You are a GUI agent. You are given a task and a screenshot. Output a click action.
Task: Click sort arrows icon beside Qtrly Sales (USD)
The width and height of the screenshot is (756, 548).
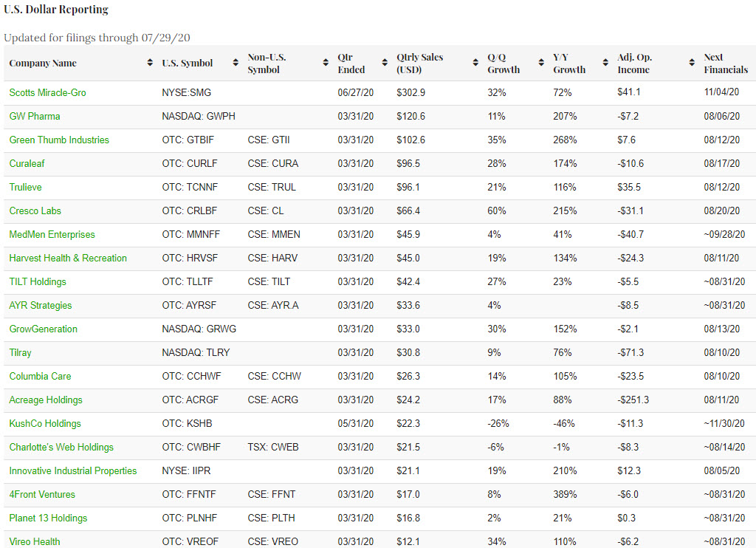tap(475, 64)
